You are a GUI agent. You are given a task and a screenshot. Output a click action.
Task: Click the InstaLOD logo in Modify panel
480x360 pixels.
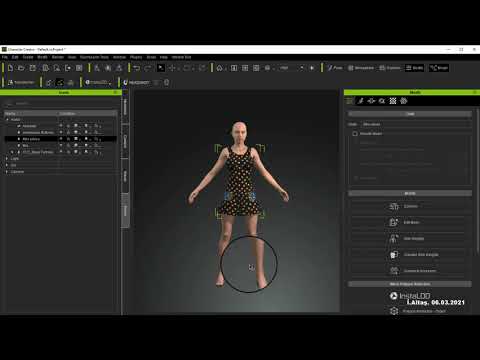tap(410, 296)
